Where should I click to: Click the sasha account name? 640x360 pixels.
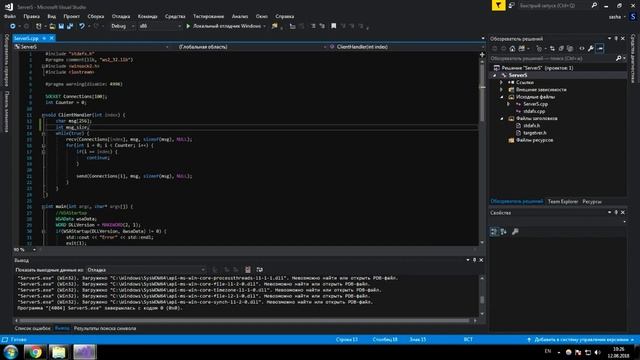pos(615,17)
